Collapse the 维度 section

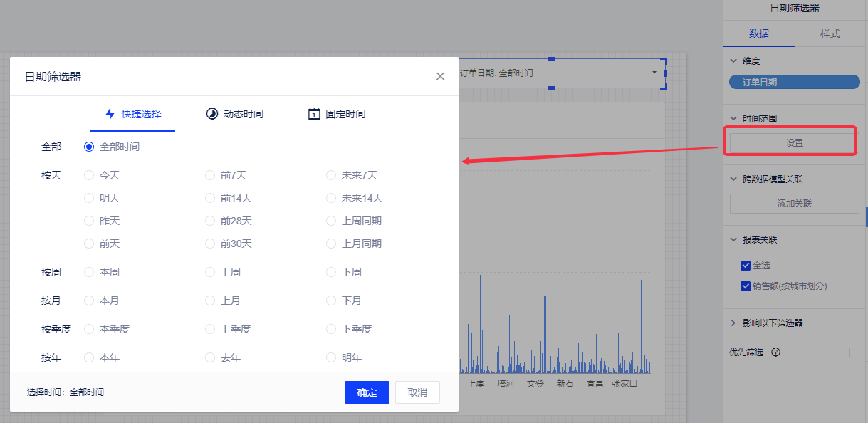pyautogui.click(x=733, y=61)
